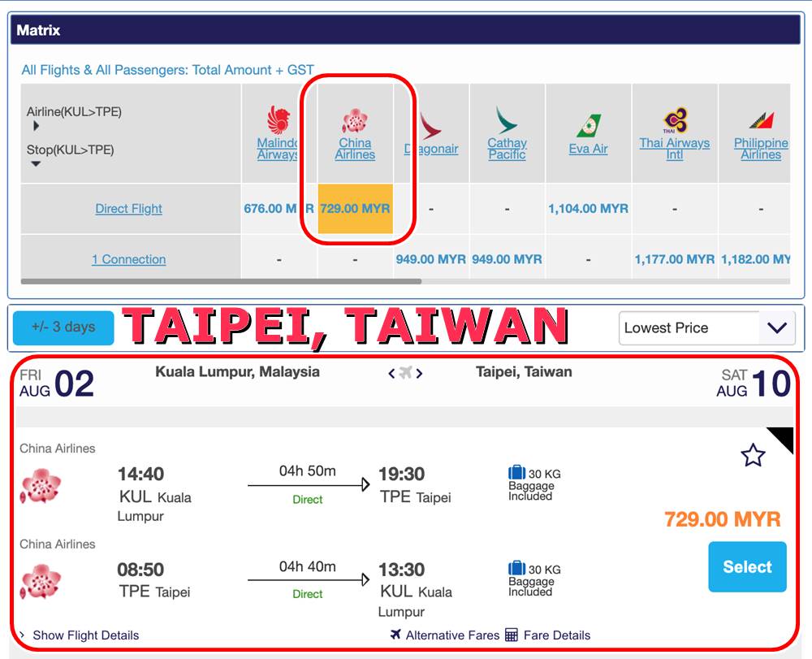
Task: Open the Malindo Airways link
Action: 278,149
